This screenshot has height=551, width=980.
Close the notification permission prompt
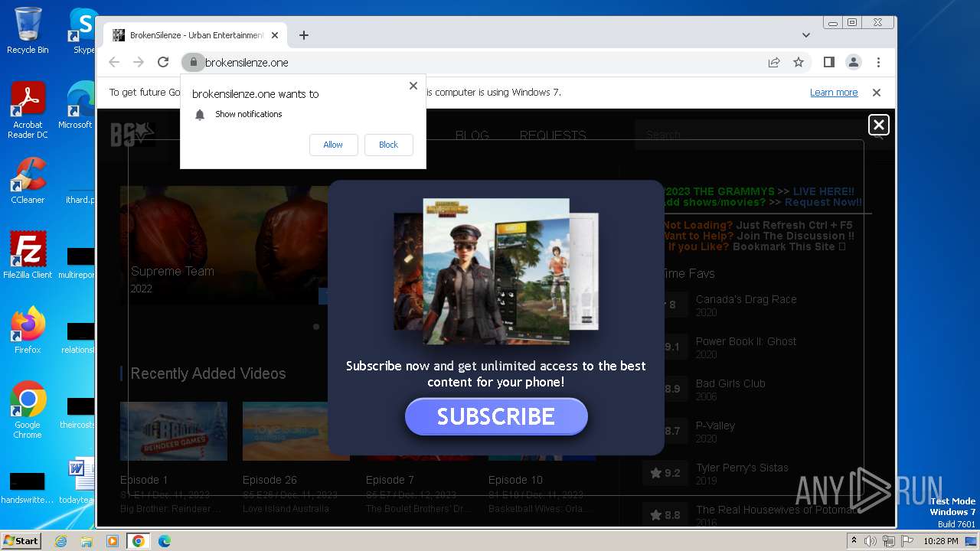[413, 86]
